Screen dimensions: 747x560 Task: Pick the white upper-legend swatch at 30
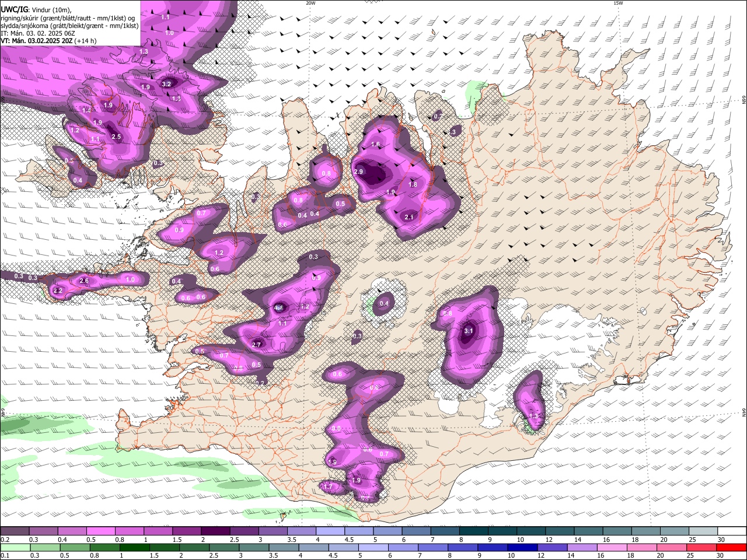pos(732,531)
